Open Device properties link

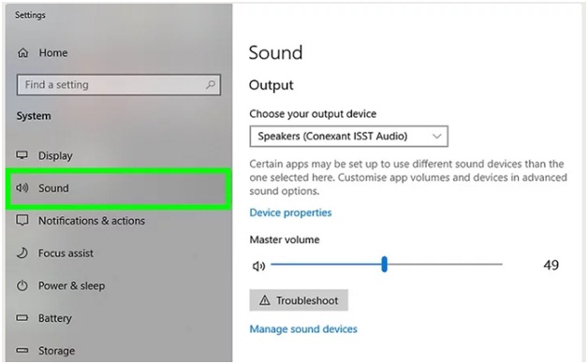[290, 212]
